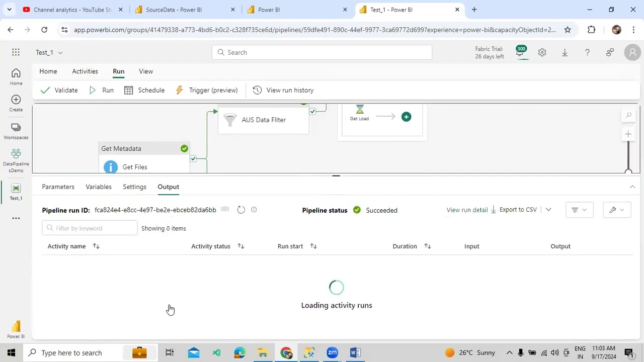Open the wrench tools dropdown
The height and width of the screenshot is (362, 644).
pyautogui.click(x=617, y=210)
